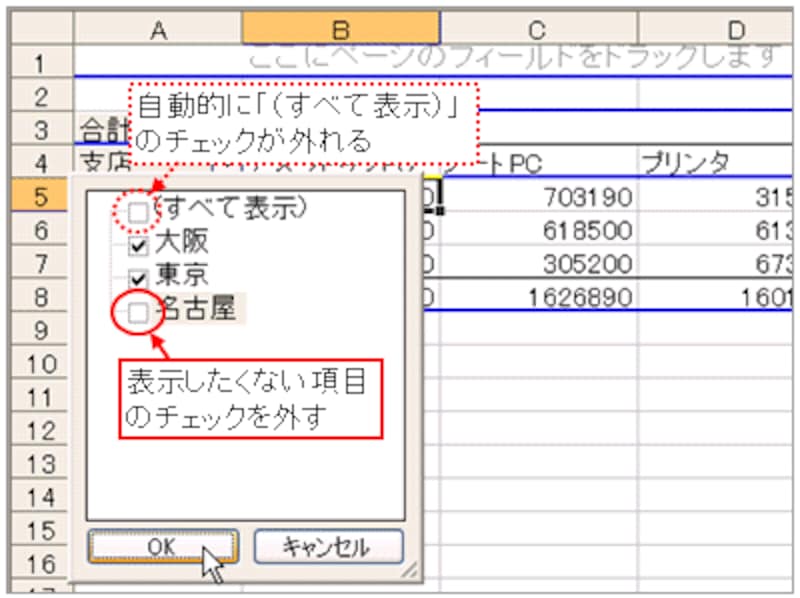Image resolution: width=800 pixels, height=598 pixels.
Task: Select row 11 header
Action: coord(40,396)
